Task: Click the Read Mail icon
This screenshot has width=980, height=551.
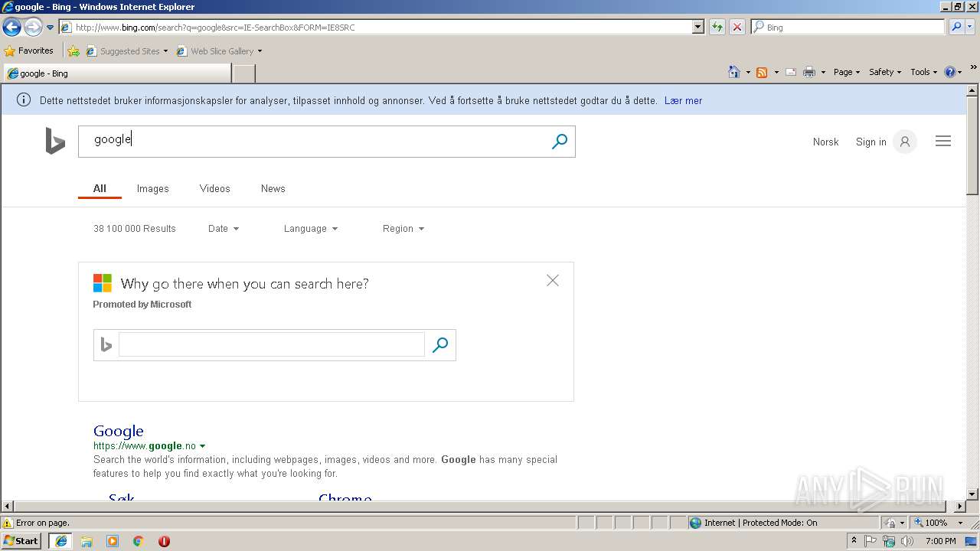Action: [791, 72]
